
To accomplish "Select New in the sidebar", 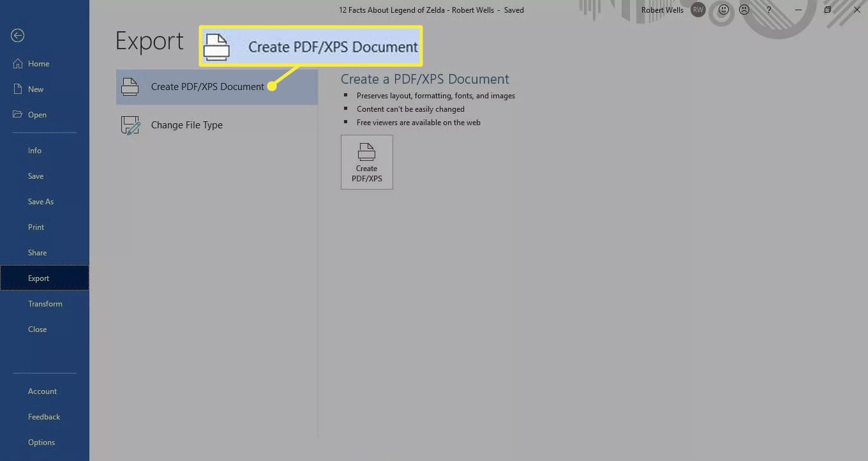I will (x=45, y=89).
